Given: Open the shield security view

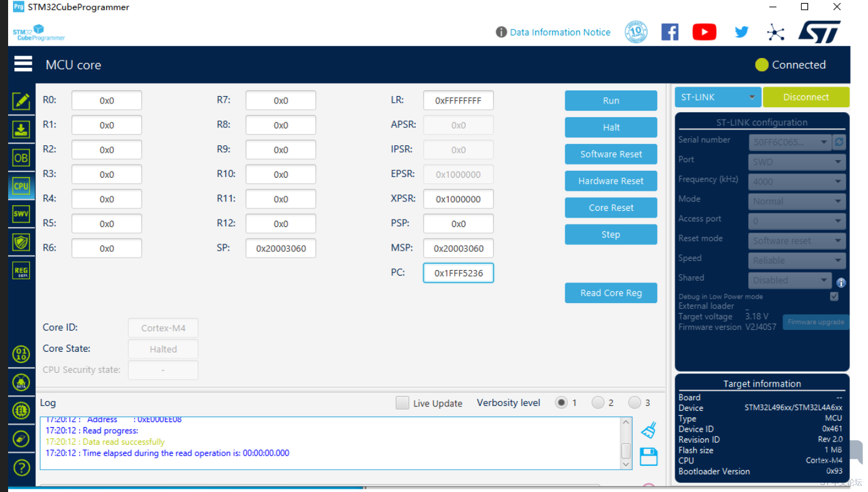Looking at the screenshot, I should [21, 242].
